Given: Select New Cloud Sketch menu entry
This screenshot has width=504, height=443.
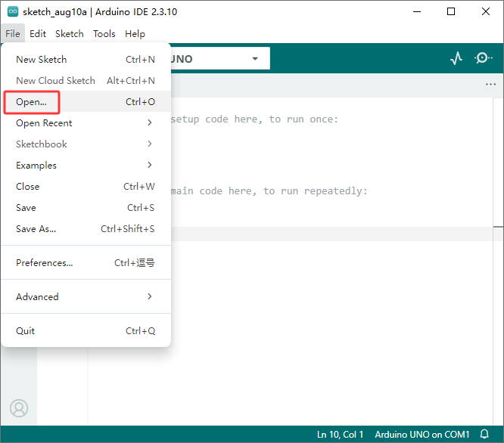Looking at the screenshot, I should pyautogui.click(x=86, y=80).
